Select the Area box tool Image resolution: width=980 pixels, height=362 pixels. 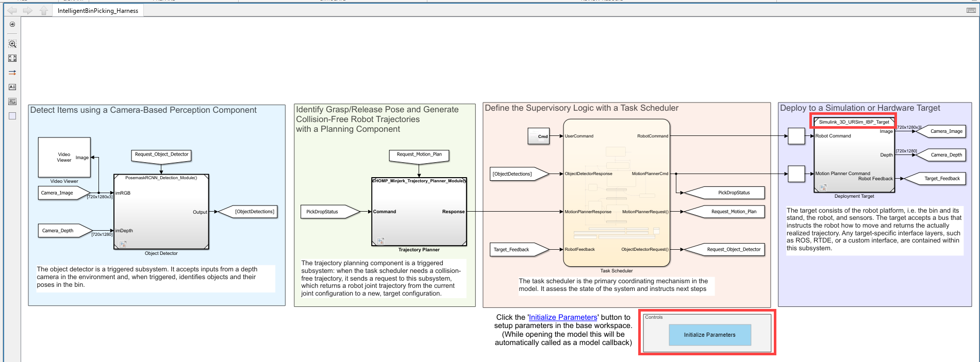click(x=12, y=116)
